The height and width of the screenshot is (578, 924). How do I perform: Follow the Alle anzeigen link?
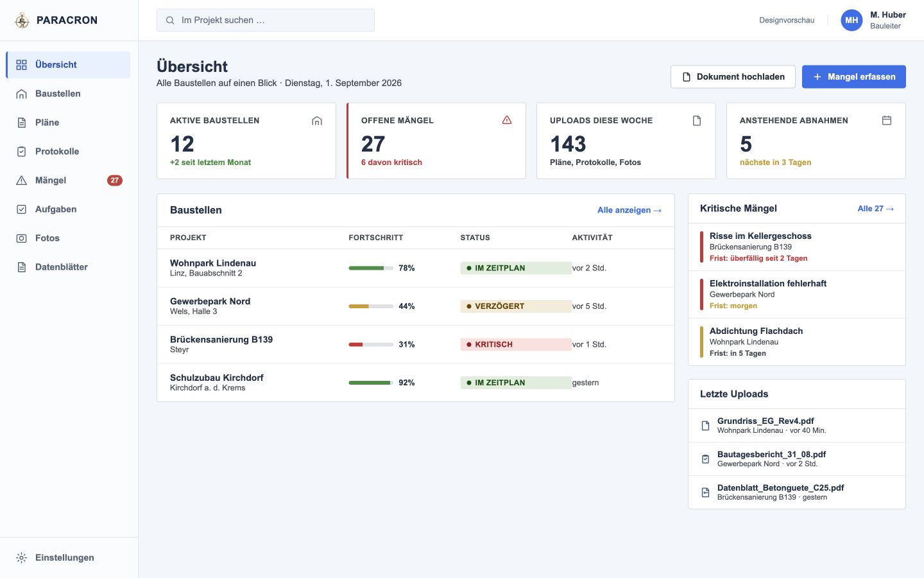click(629, 210)
